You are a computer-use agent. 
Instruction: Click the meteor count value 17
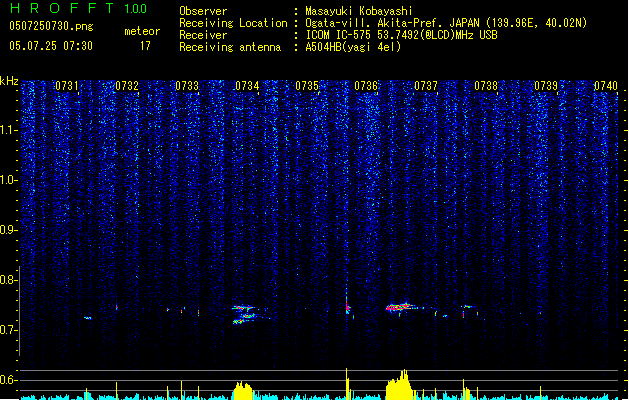(145, 46)
